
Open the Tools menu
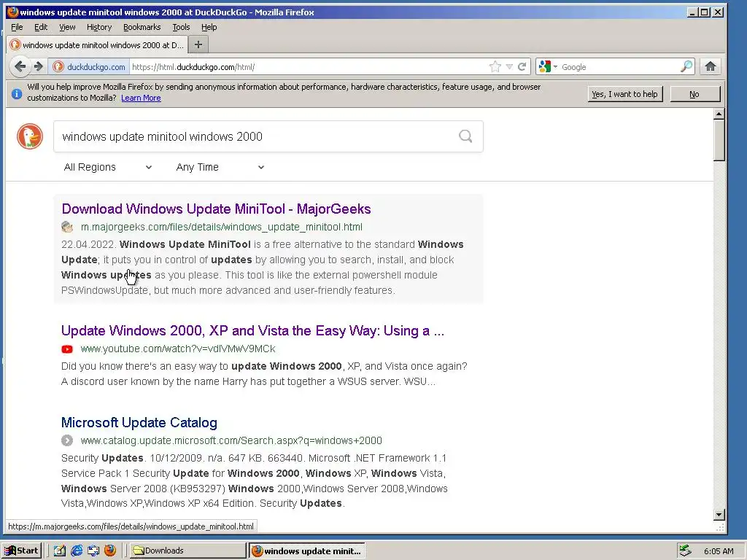point(181,27)
